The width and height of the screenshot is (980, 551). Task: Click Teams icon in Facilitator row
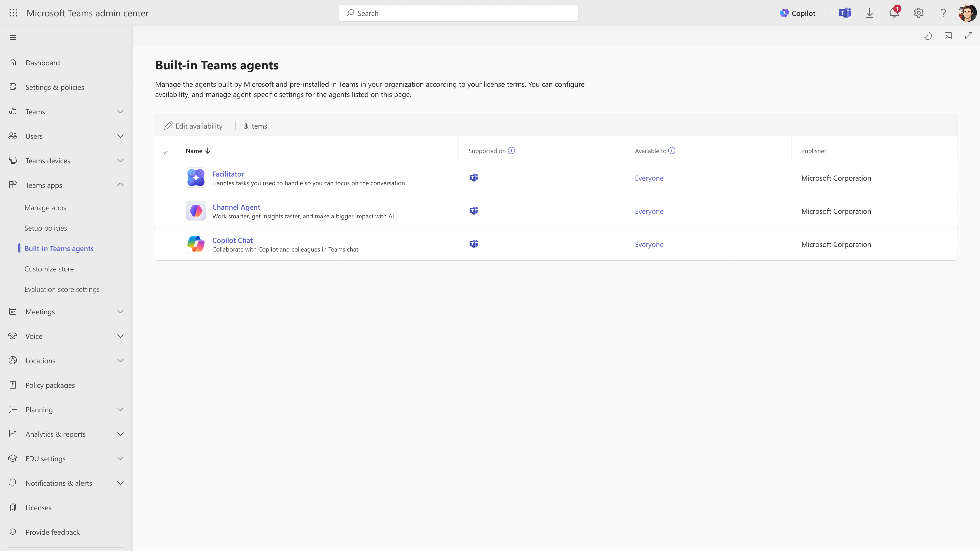pos(473,178)
